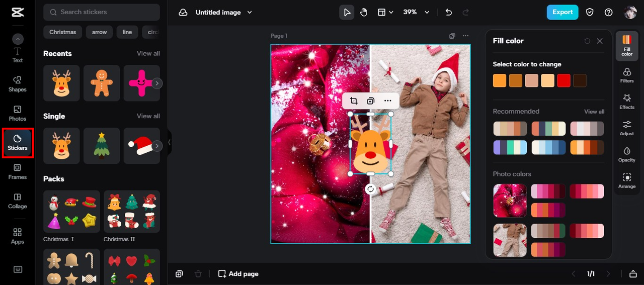Click the undo arrow icon
This screenshot has width=644, height=285.
point(449,12)
